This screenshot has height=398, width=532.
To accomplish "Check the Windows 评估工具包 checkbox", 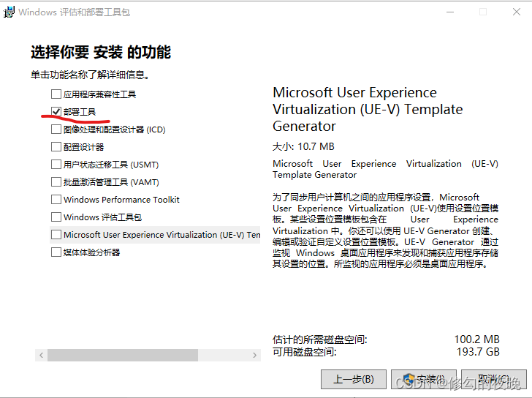I will click(x=56, y=217).
